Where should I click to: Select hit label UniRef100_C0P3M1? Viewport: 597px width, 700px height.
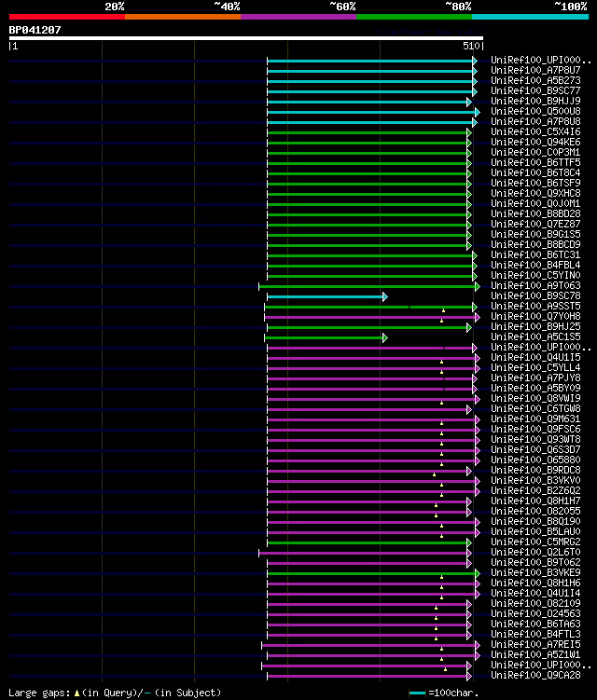point(535,152)
